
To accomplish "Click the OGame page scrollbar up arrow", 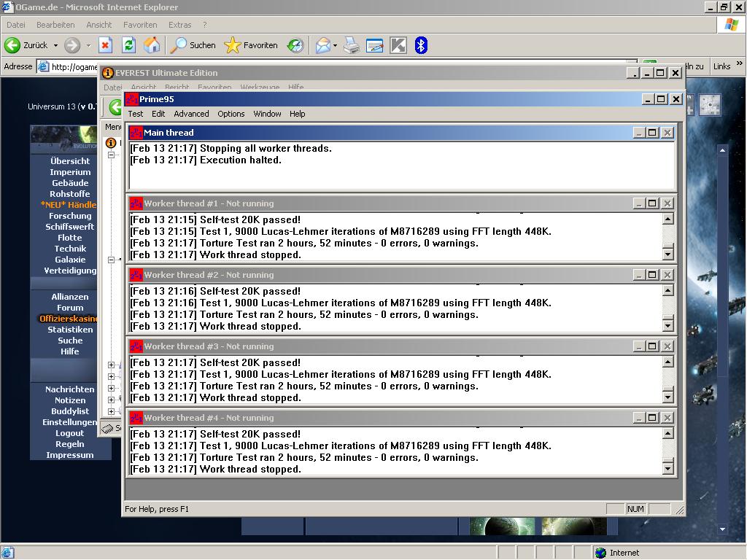I will [x=723, y=150].
